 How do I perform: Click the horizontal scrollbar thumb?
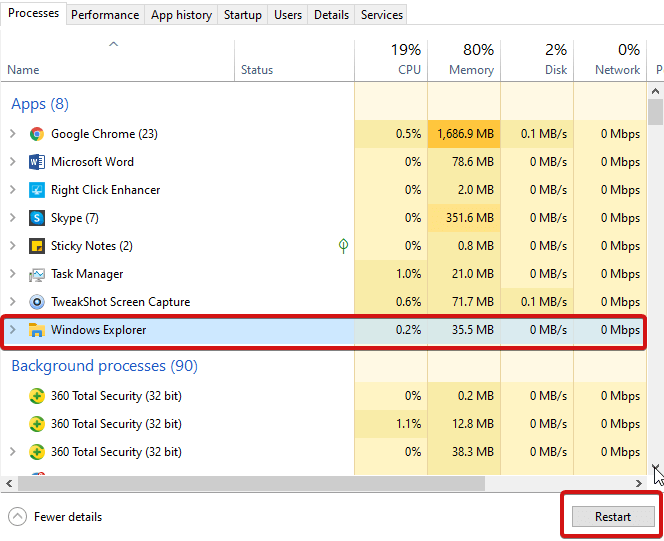pyautogui.click(x=252, y=483)
